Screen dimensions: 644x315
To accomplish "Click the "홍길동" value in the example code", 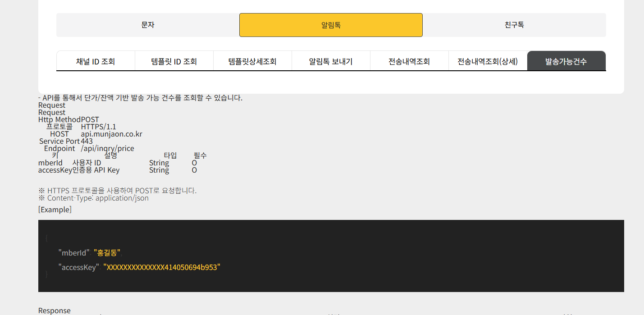I will (x=107, y=252).
